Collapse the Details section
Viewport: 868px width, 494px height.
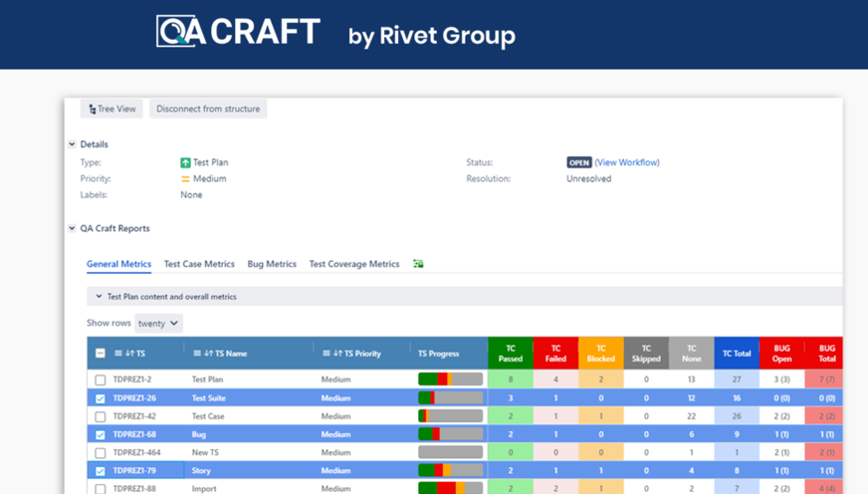coord(72,144)
